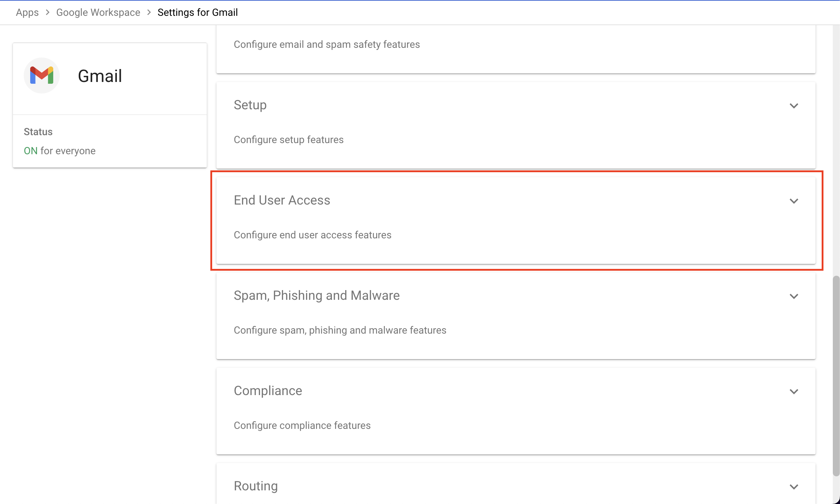Image resolution: width=840 pixels, height=504 pixels.
Task: Click the vertical scrollbar thumb
Action: coord(836,376)
